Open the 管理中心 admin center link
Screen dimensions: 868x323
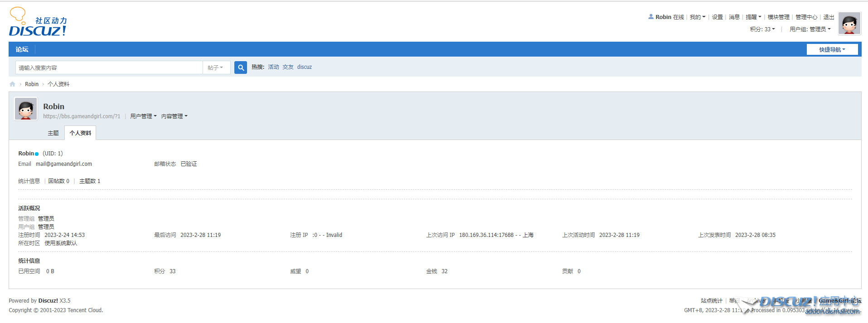click(x=806, y=17)
